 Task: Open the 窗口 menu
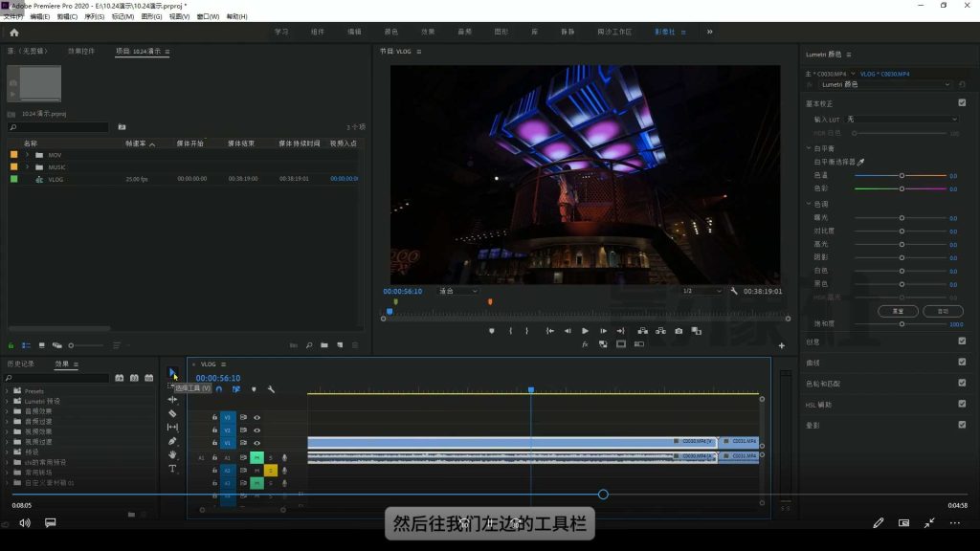(x=208, y=17)
